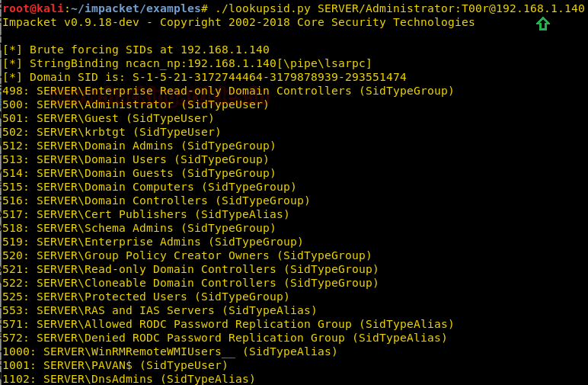Image resolution: width=588 pixels, height=385 pixels.
Task: Click the DnsAdmins alias line
Action: 129,379
